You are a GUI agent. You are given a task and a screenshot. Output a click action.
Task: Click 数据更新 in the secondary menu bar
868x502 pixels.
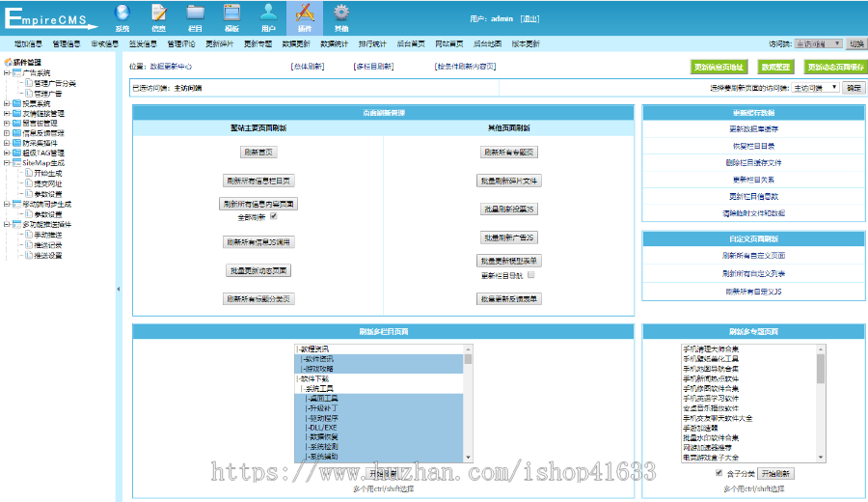click(x=297, y=43)
